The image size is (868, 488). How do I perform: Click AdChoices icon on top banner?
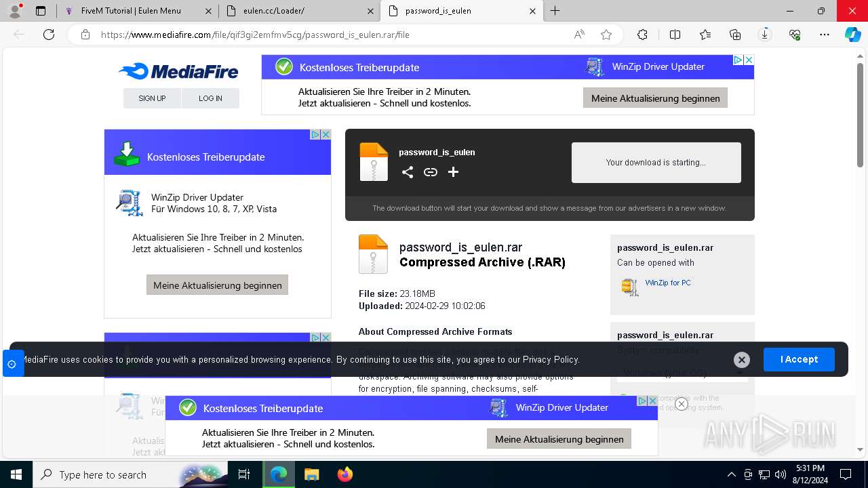(x=738, y=60)
